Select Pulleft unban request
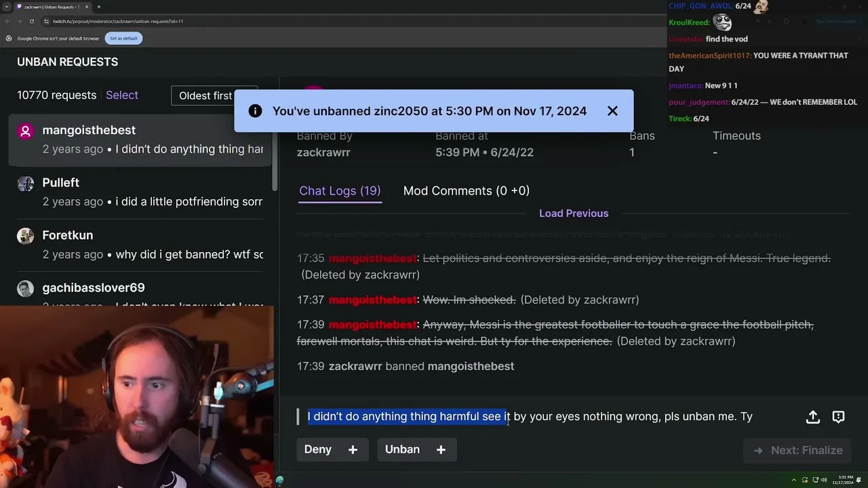 140,192
